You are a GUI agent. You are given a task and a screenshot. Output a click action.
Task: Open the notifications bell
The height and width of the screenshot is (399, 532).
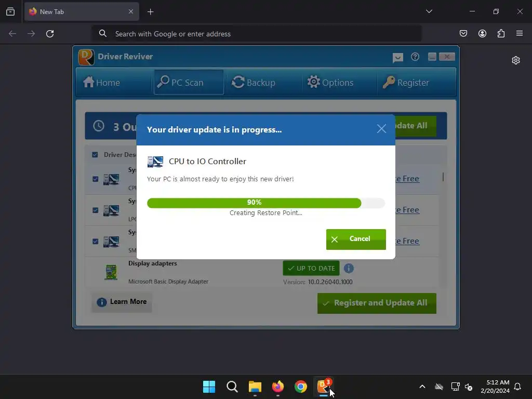pos(517,387)
